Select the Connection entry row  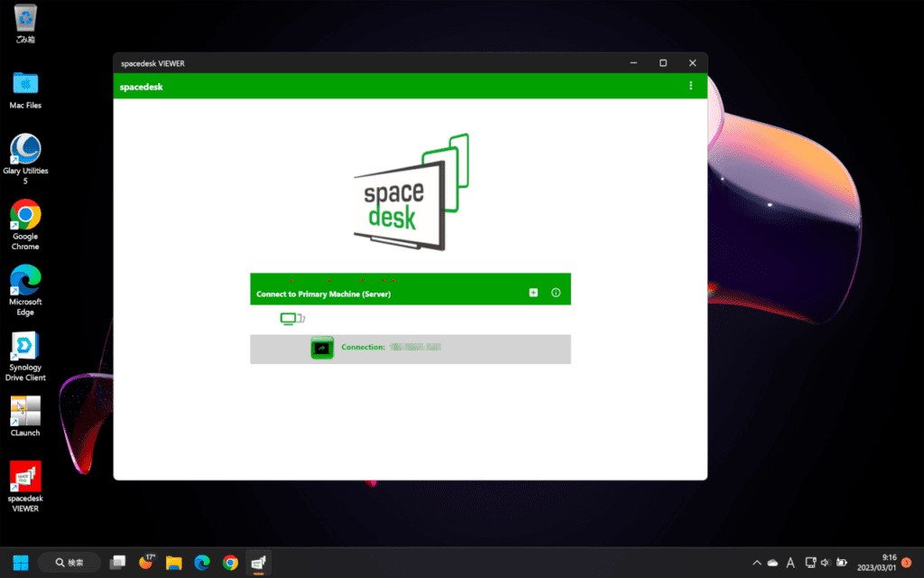(x=411, y=349)
